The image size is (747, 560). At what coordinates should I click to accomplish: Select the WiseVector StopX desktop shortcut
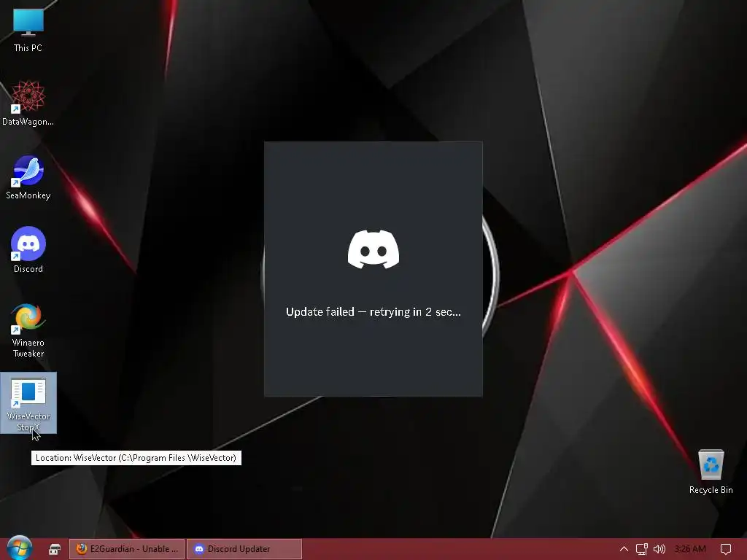[28, 402]
